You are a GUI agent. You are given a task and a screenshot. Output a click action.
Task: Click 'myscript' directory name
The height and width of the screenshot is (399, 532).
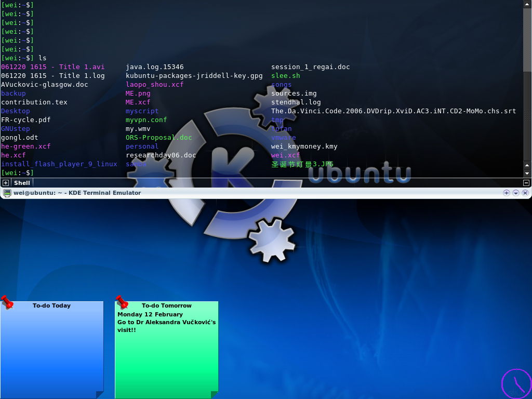coord(142,111)
